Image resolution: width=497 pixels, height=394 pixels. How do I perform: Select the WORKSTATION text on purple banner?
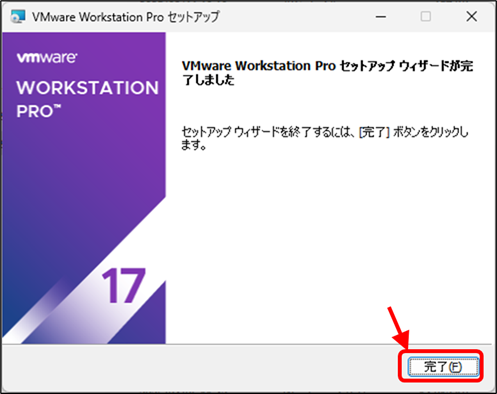[87, 88]
